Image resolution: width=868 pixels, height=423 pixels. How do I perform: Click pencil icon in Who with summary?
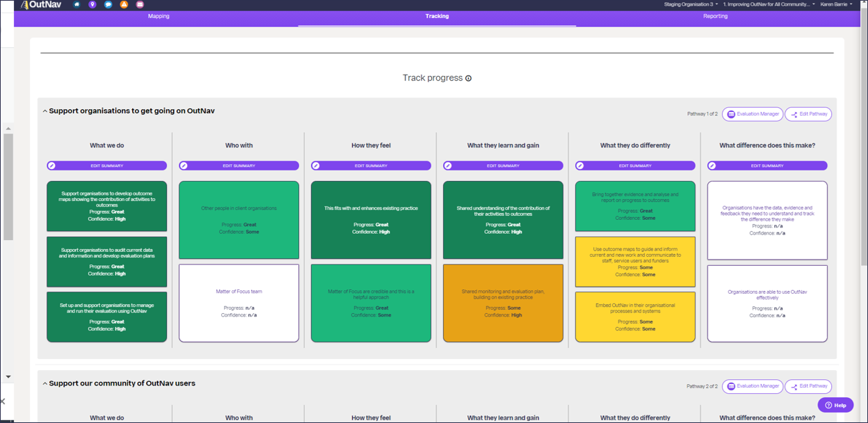[184, 166]
